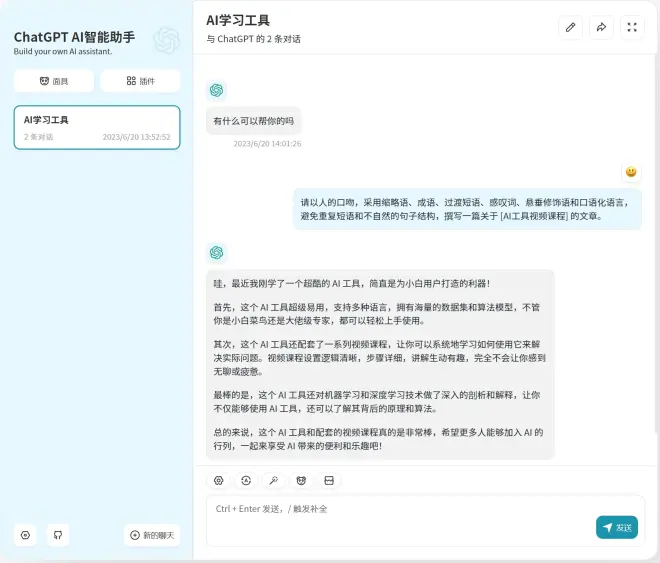Screen dimensions: 660x563
Task: Click the user prompt message bubble
Action: point(467,209)
